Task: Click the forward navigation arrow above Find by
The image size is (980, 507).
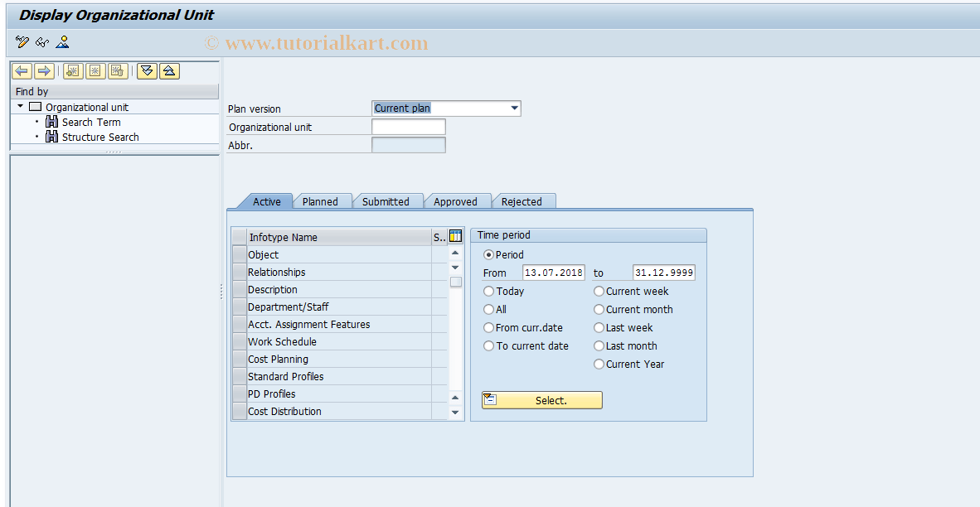Action: point(43,70)
